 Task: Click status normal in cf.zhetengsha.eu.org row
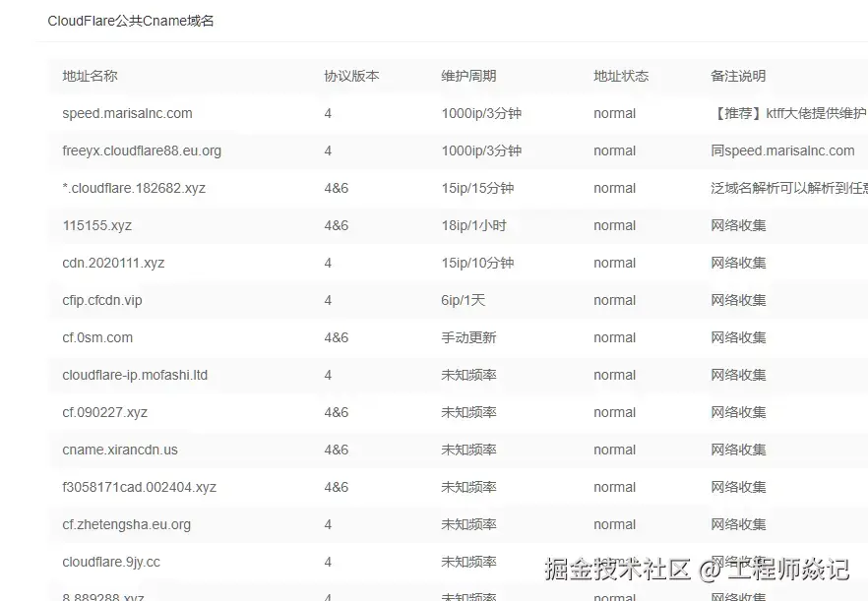click(x=614, y=524)
